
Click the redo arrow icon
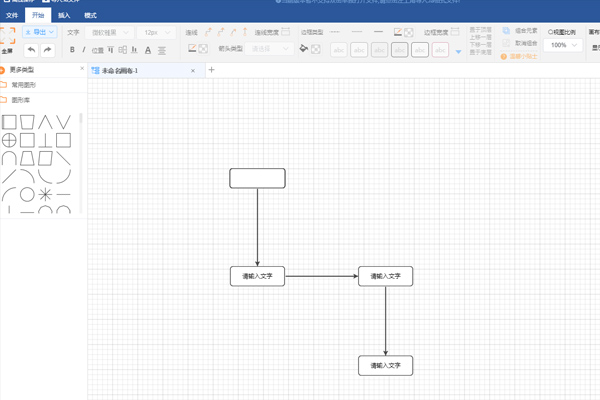[x=47, y=49]
